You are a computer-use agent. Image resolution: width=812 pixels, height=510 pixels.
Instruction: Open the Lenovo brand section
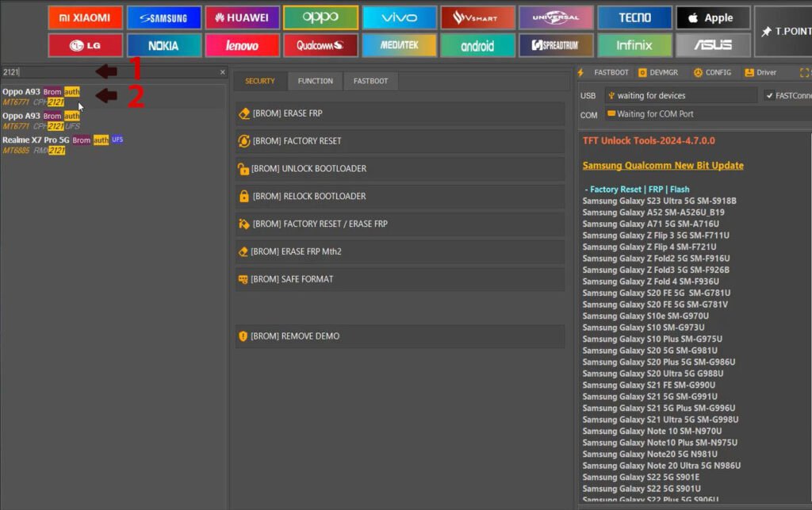coord(243,45)
